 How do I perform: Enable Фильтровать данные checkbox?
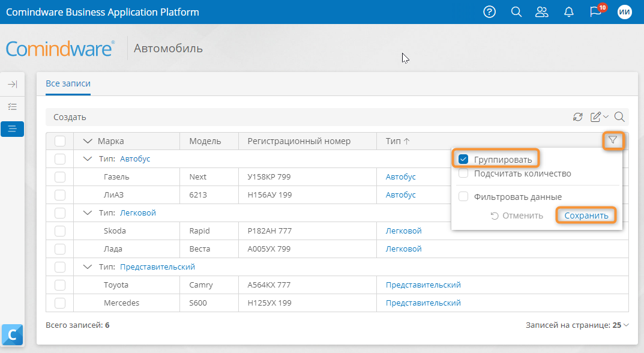(x=463, y=197)
